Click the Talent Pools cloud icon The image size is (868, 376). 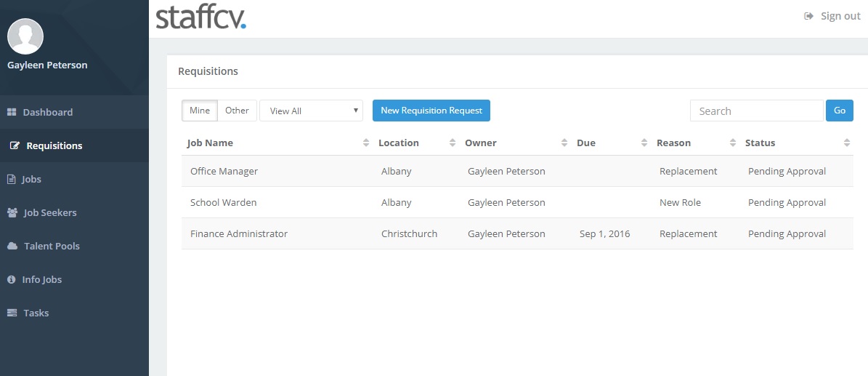(x=12, y=246)
